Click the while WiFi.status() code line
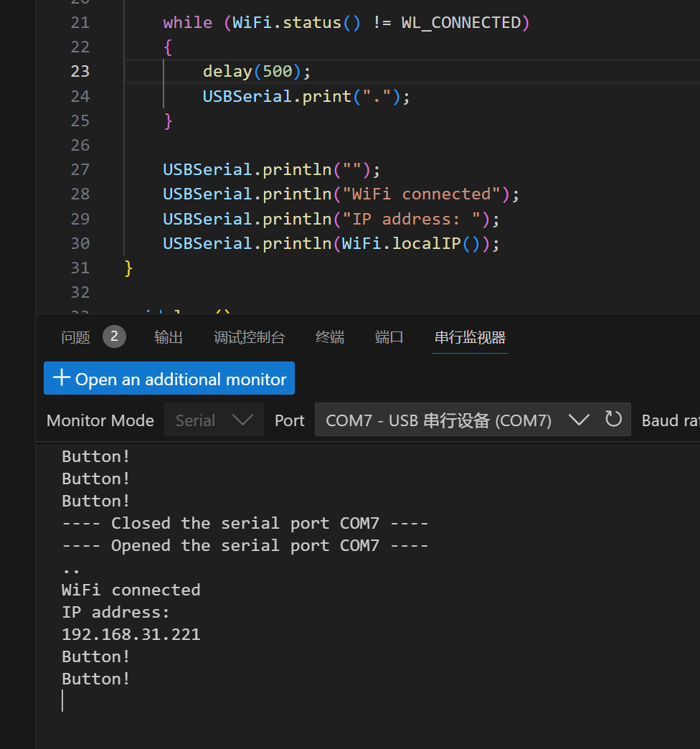 click(346, 22)
